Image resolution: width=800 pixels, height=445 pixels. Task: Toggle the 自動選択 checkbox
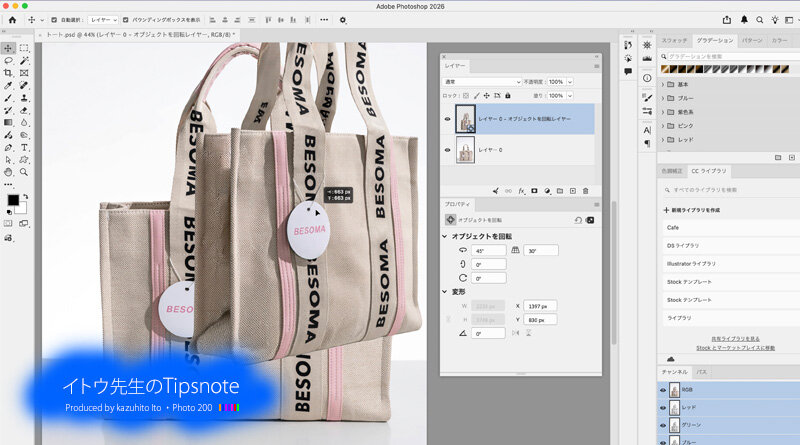[x=54, y=20]
